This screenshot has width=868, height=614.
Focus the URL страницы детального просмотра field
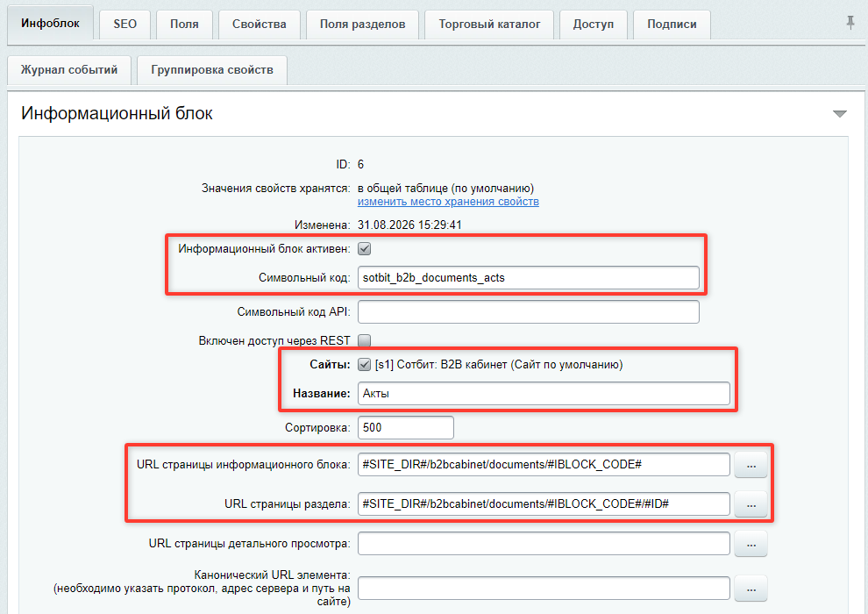[544, 544]
